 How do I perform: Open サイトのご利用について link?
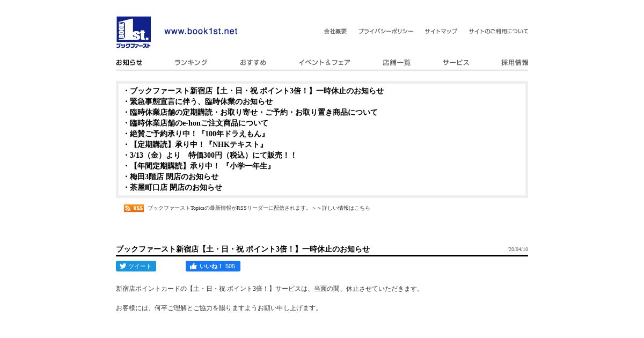pos(499,32)
